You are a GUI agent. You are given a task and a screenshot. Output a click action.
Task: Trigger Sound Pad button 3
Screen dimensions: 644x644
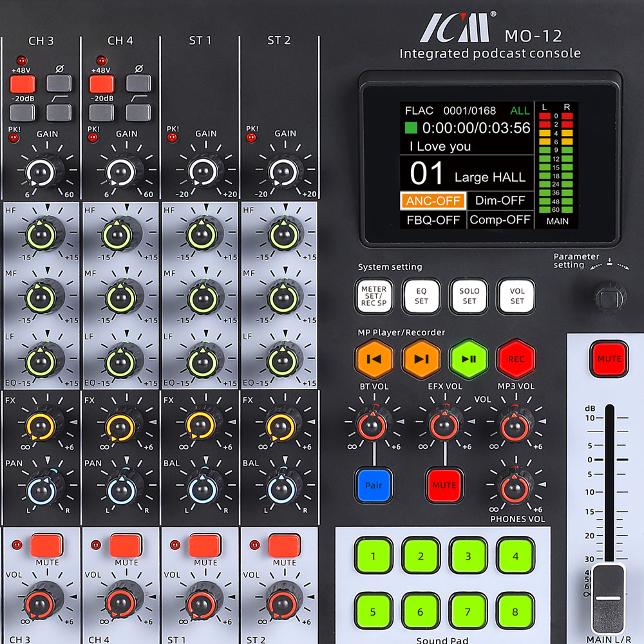pos(468,556)
